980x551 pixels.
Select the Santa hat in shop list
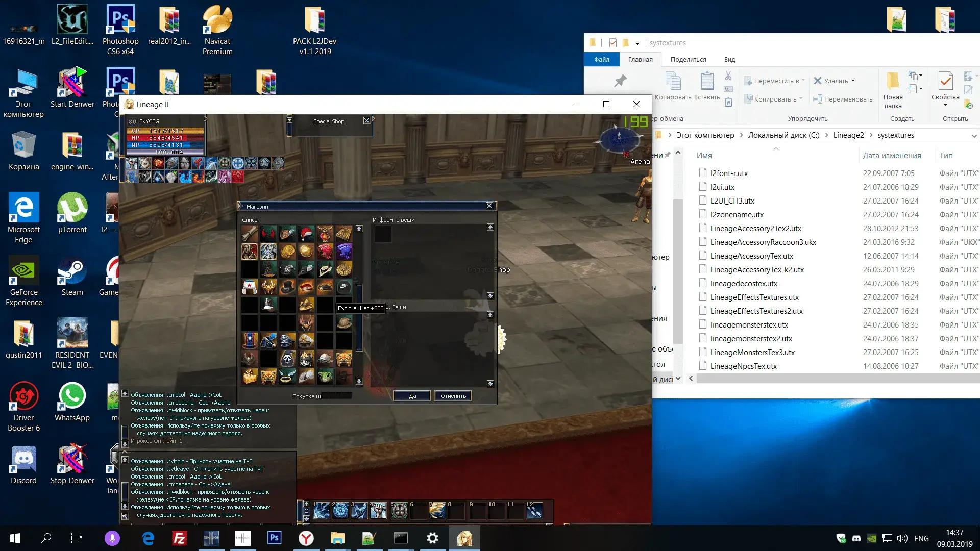click(306, 233)
